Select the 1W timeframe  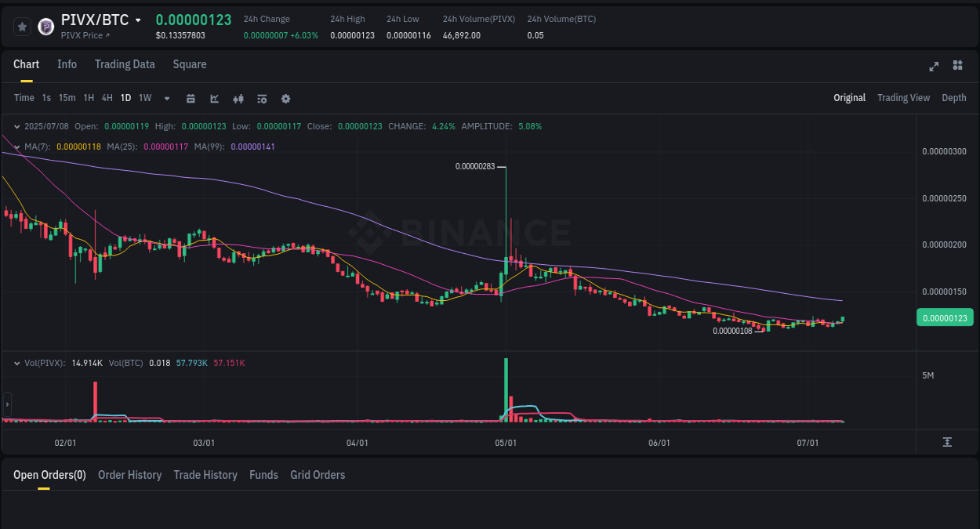coord(144,98)
